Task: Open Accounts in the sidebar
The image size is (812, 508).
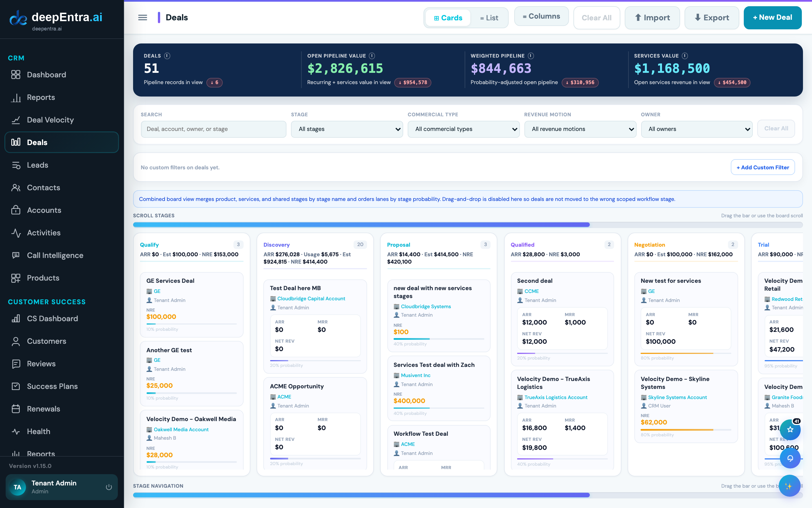Action: click(62, 210)
